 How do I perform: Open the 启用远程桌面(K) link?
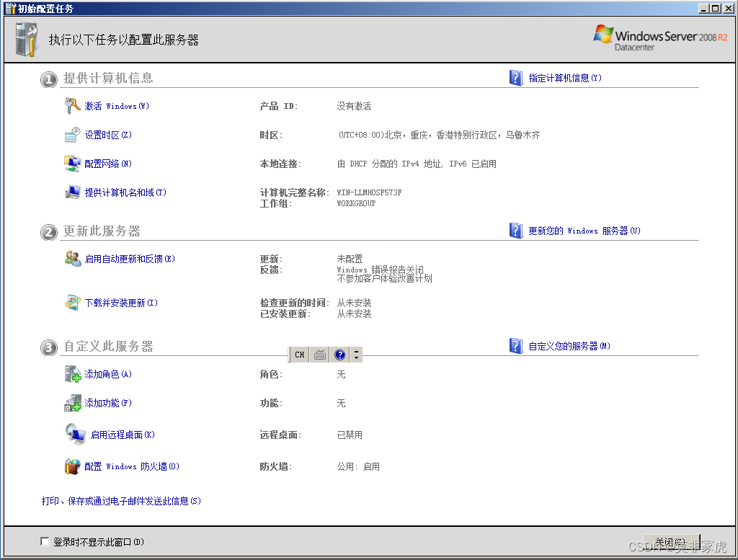coord(123,435)
